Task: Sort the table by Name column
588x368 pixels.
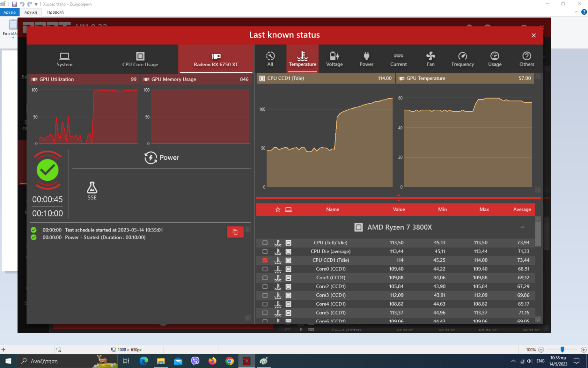Action: [x=333, y=209]
